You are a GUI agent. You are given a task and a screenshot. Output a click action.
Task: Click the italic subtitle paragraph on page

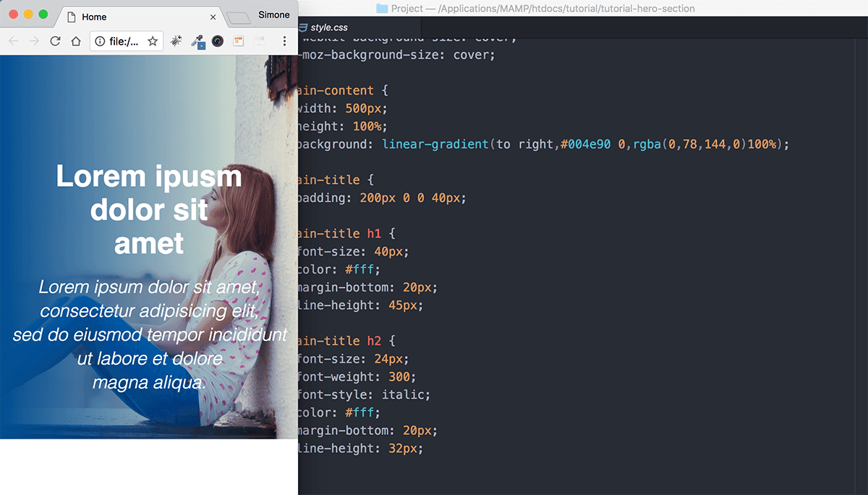[x=150, y=334]
